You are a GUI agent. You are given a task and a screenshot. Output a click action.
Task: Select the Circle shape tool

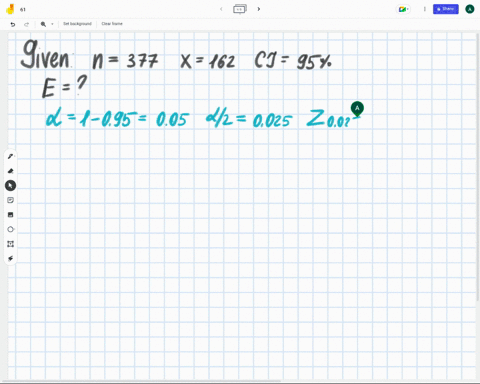[10, 229]
